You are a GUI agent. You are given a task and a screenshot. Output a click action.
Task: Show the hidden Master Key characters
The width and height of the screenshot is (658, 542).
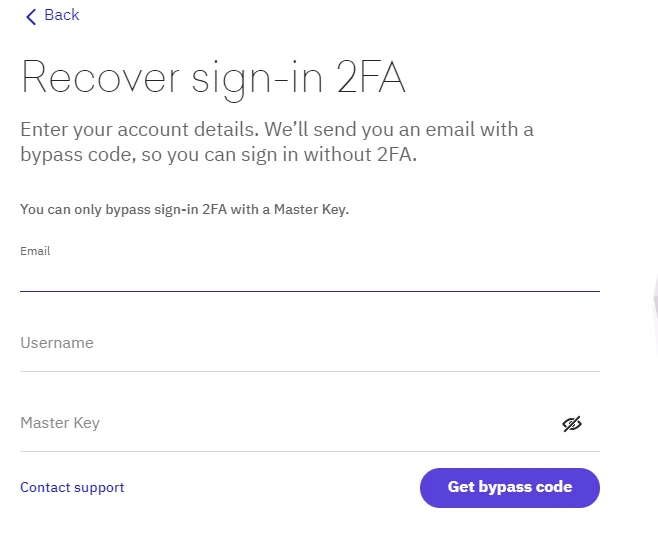(572, 424)
